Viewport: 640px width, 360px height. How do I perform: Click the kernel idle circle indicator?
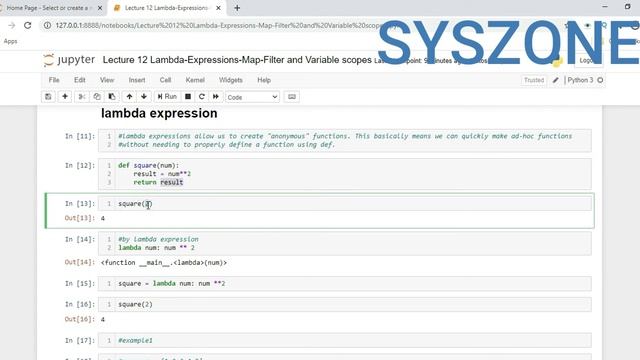(x=600, y=80)
